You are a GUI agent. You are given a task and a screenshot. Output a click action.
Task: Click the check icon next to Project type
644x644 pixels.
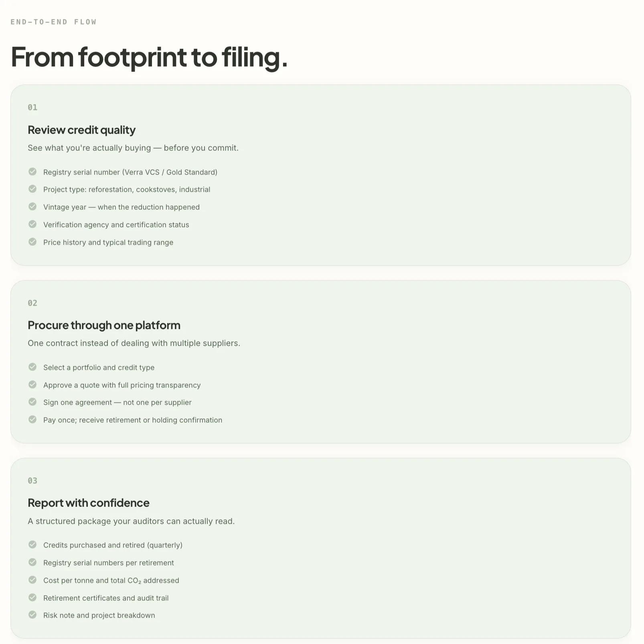(x=32, y=189)
